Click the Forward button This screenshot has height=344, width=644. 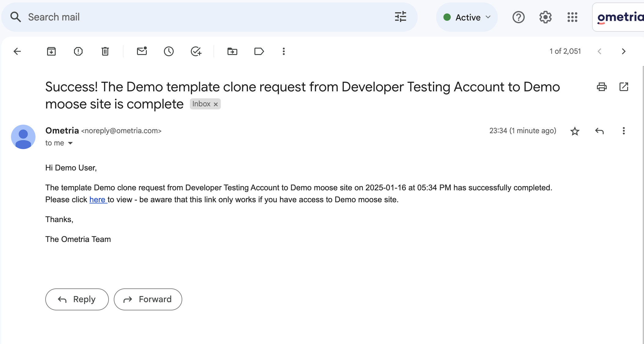[x=148, y=299]
